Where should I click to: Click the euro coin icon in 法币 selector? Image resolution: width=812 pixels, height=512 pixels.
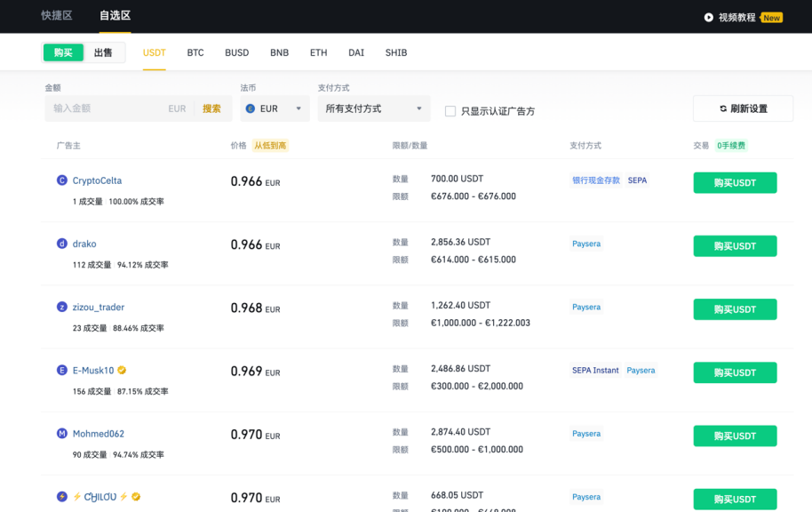pyautogui.click(x=252, y=108)
